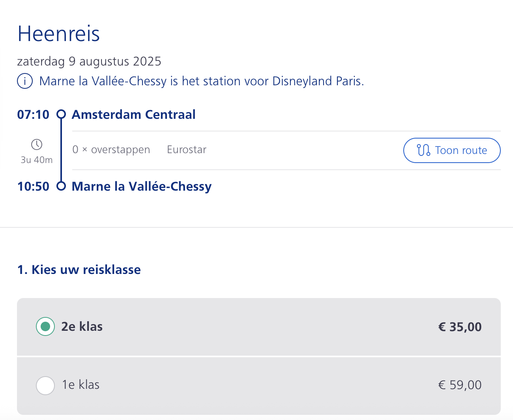Click the € 35,00 price
This screenshot has height=420, width=513.
pyautogui.click(x=460, y=327)
